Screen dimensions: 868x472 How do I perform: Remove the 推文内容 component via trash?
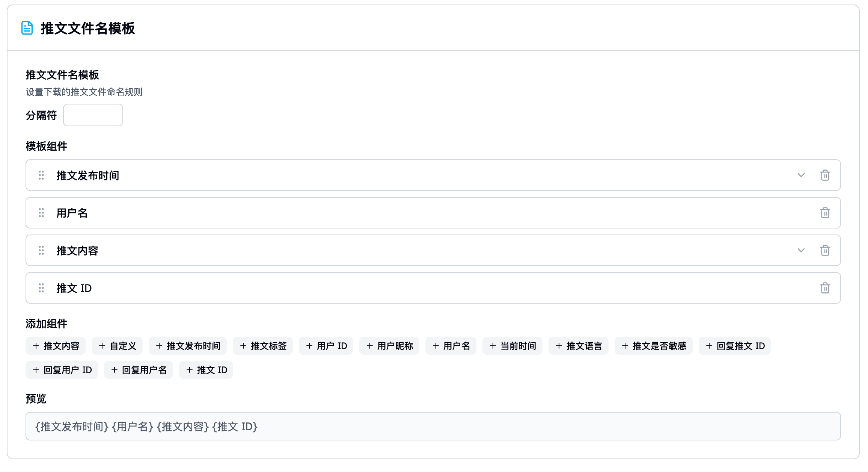pos(825,250)
